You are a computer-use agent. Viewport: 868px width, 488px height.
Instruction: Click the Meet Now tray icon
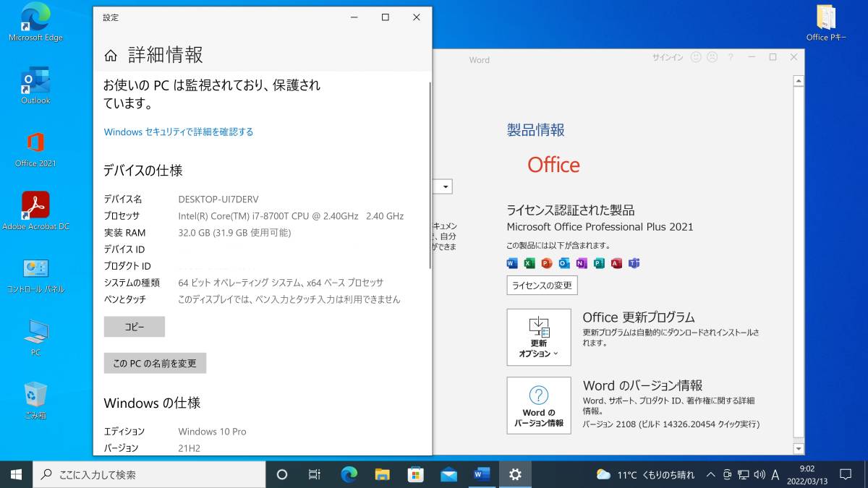click(728, 475)
